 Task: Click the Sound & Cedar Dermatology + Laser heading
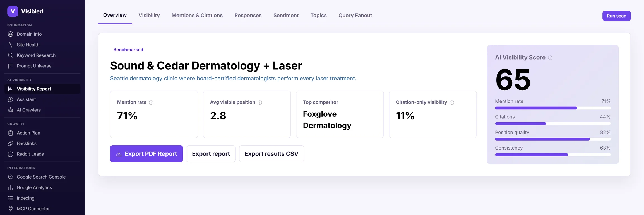pyautogui.click(x=206, y=66)
